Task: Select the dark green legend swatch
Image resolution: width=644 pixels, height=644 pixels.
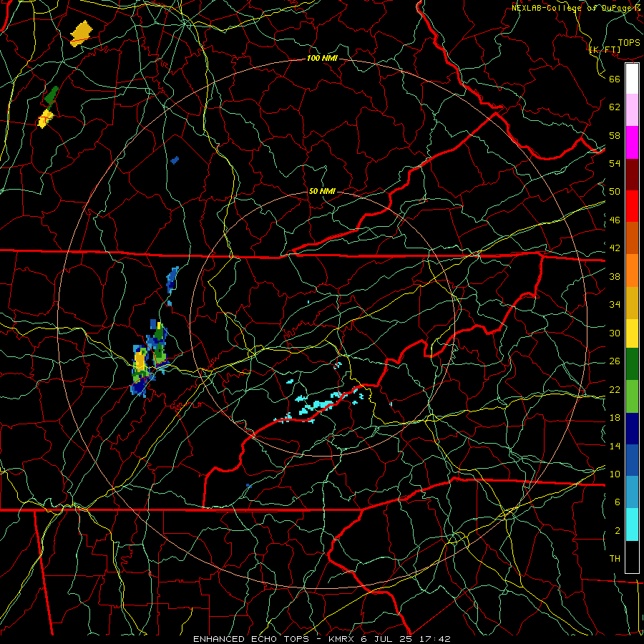Action: click(x=632, y=364)
